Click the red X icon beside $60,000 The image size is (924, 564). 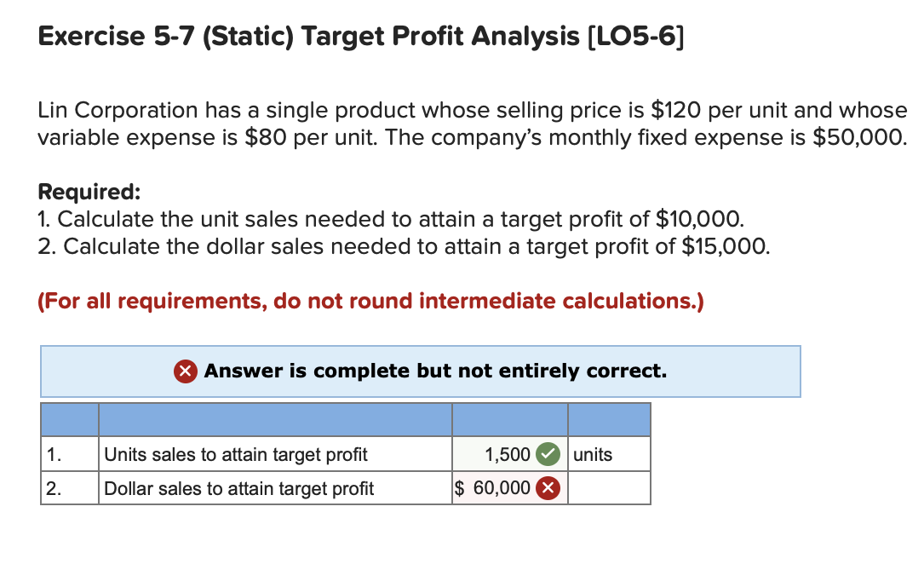[x=548, y=488]
